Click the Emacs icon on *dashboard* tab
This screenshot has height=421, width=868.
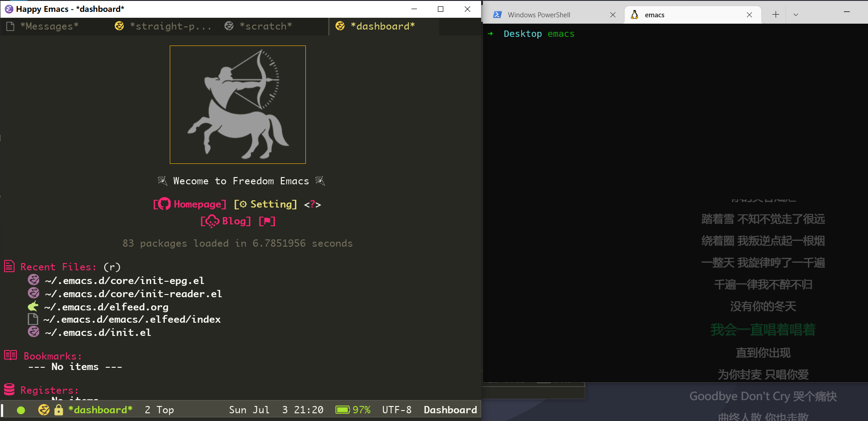click(340, 26)
